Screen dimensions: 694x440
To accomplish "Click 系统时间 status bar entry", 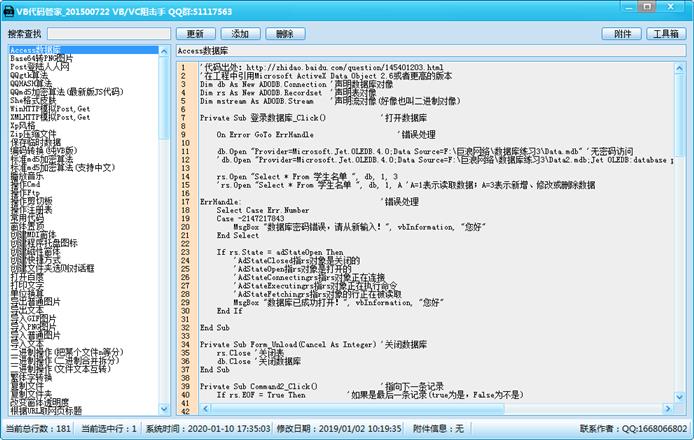I will [208, 428].
